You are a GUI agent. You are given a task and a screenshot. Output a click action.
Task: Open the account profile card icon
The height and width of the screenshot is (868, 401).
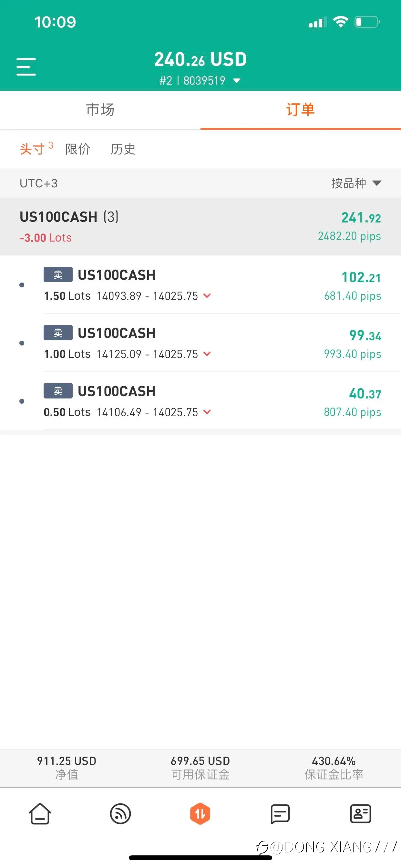[x=361, y=814]
